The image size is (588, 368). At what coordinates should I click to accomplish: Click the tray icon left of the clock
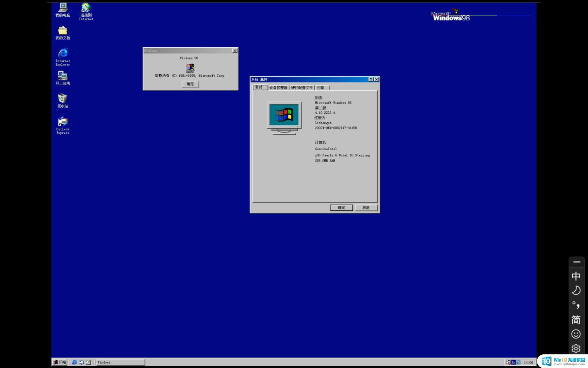[x=519, y=362]
